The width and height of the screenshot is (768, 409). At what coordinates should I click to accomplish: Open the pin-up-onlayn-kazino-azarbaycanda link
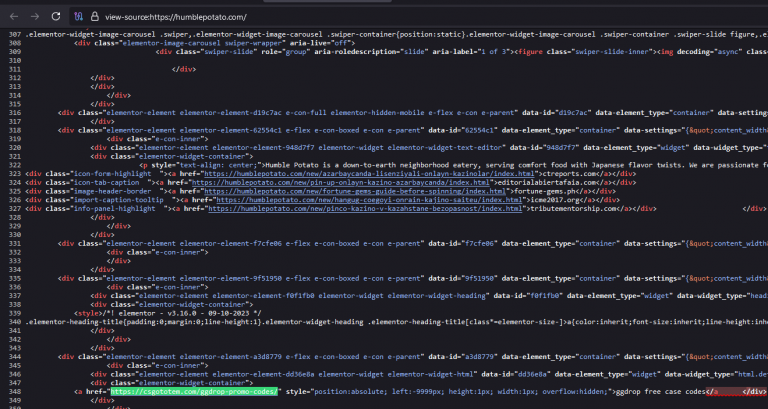pyautogui.click(x=340, y=183)
